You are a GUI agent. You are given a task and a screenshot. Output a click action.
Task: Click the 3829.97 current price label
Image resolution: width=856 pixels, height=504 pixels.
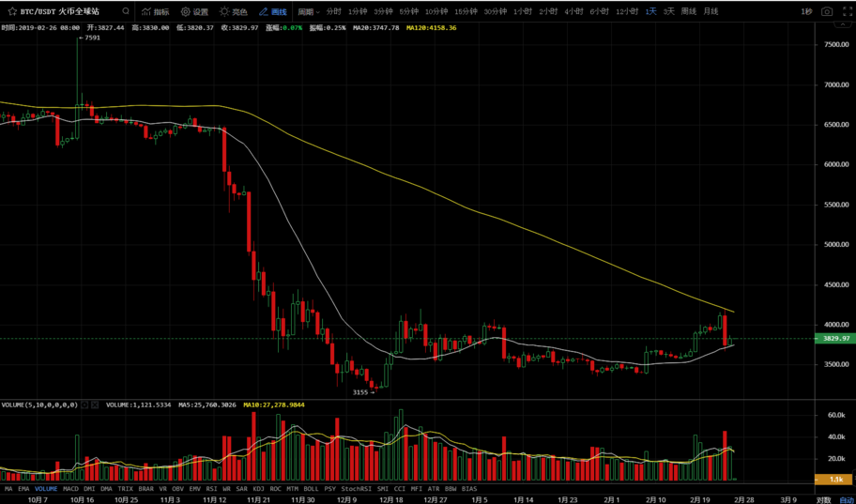835,339
